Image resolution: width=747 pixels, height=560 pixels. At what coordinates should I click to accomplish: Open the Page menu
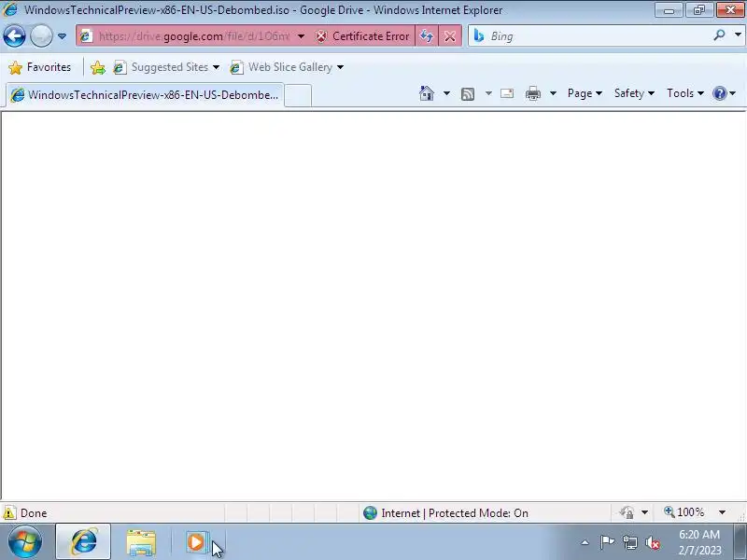pyautogui.click(x=585, y=93)
